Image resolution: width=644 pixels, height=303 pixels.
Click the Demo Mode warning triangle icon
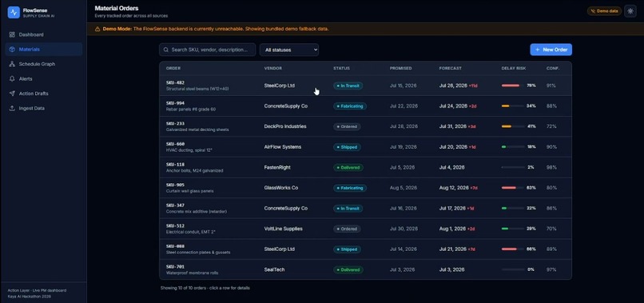pyautogui.click(x=97, y=30)
